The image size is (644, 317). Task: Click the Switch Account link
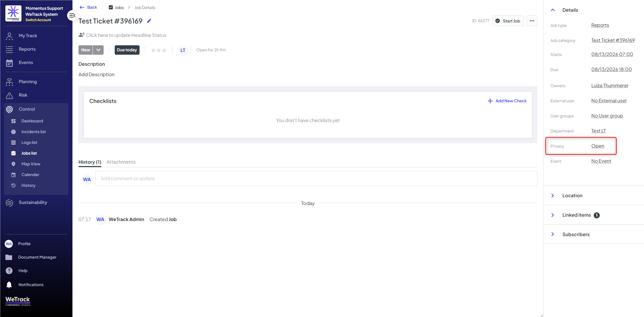38,20
